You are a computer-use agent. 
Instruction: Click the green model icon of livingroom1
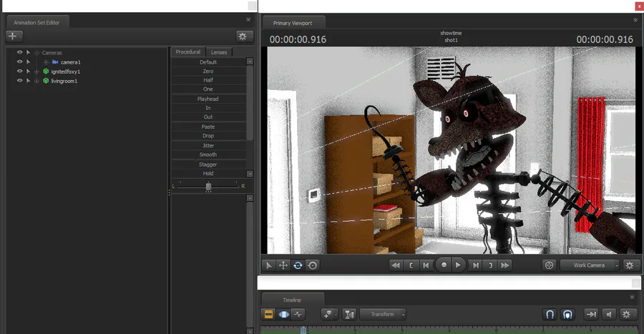point(46,81)
